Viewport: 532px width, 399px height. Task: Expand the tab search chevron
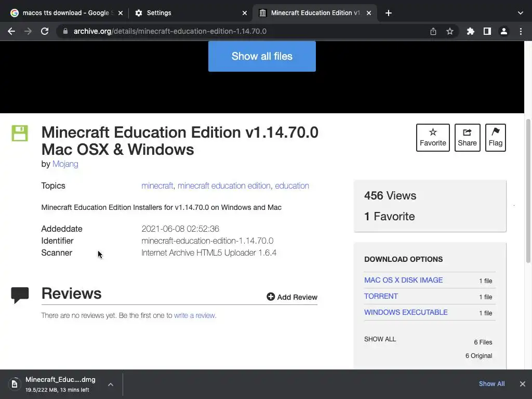[x=521, y=13]
